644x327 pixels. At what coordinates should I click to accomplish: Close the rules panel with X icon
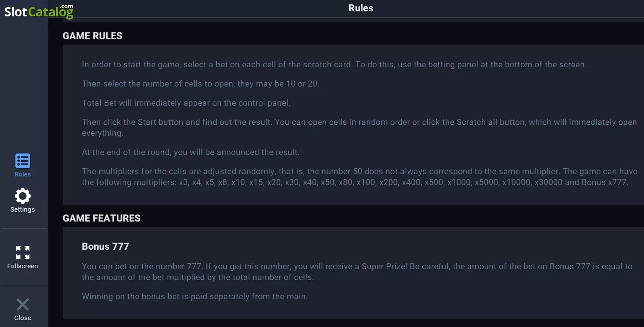click(22, 305)
